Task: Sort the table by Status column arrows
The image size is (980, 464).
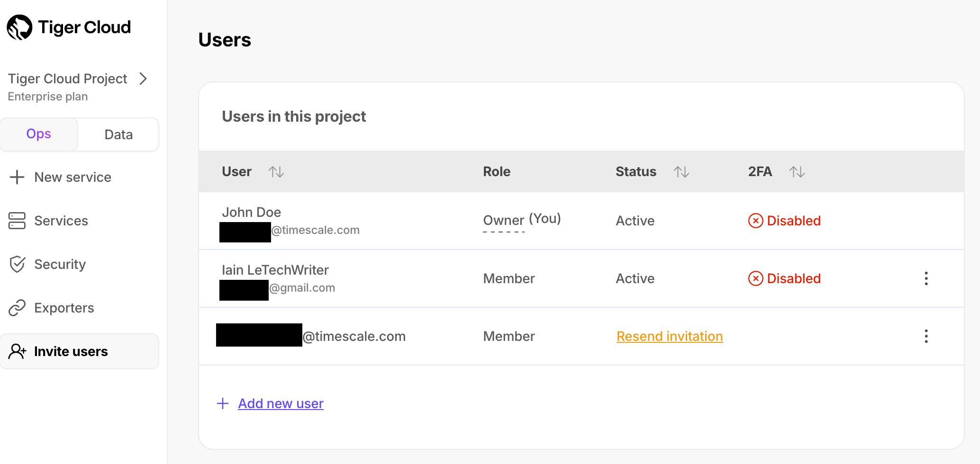Action: pos(681,172)
